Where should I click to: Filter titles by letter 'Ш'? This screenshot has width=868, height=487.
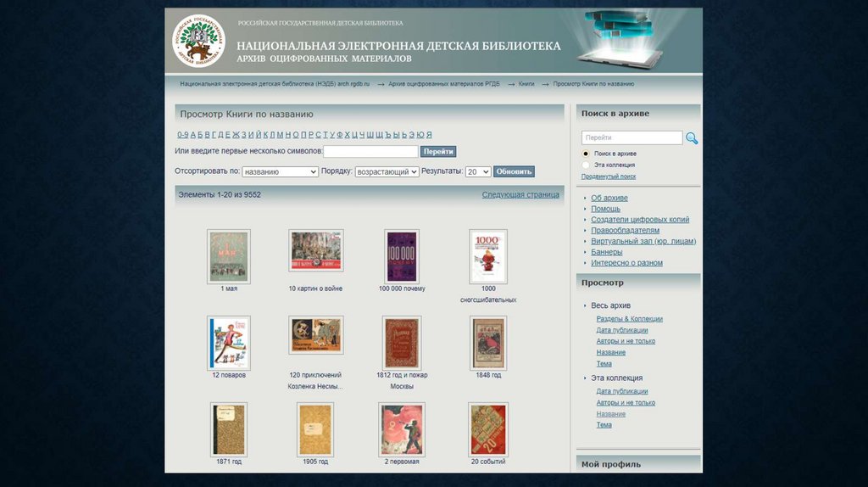point(370,135)
